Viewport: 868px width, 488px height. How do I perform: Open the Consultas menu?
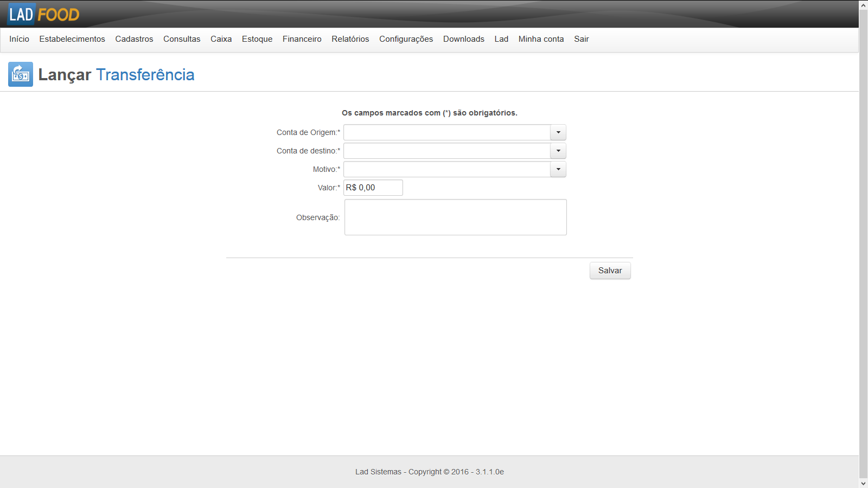point(182,39)
